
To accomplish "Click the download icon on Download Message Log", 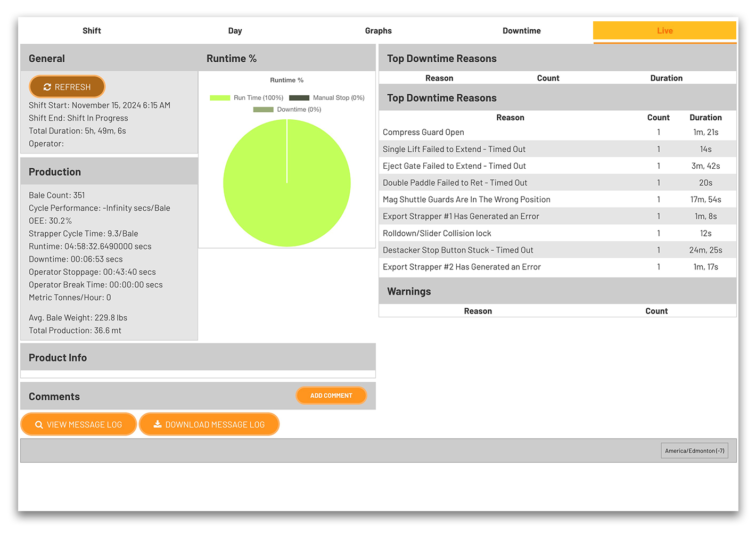I will tap(158, 424).
